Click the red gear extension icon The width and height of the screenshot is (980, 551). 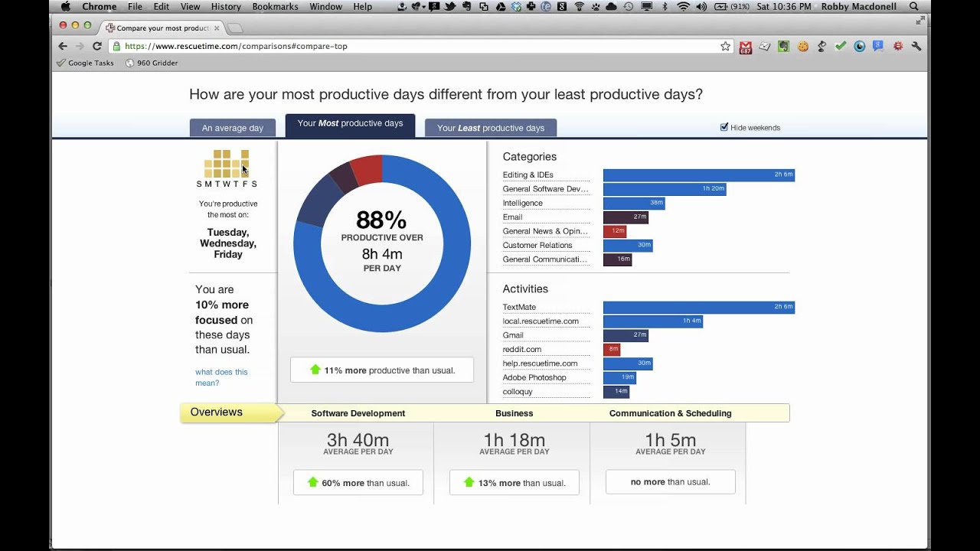pyautogui.click(x=897, y=46)
